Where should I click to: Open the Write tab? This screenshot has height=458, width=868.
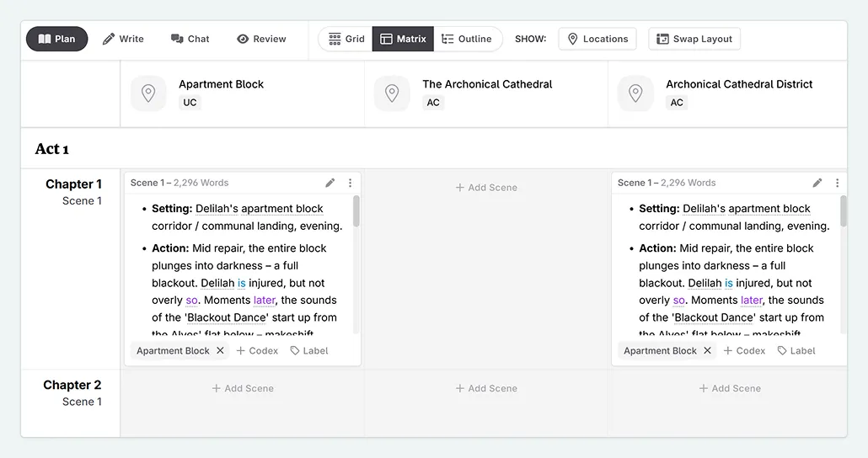[x=123, y=39]
